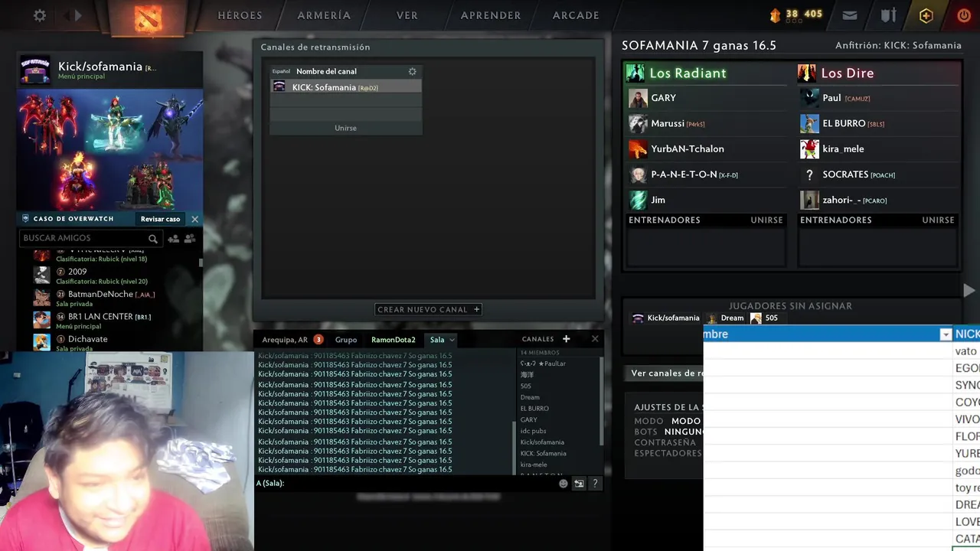The height and width of the screenshot is (551, 980).
Task: Click EL BURRO's avatar in Los Dire
Action: [x=809, y=123]
